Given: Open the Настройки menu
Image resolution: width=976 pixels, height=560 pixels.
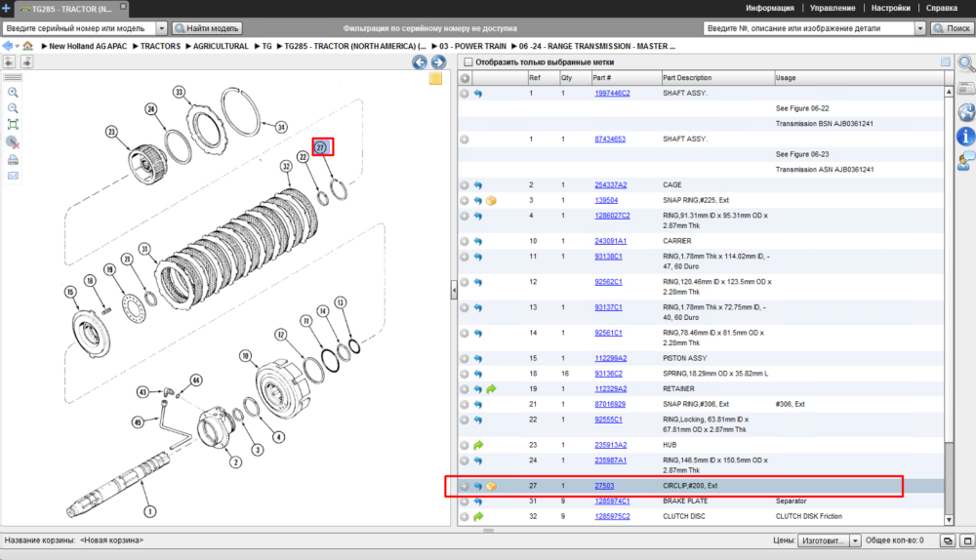Looking at the screenshot, I should 890,8.
